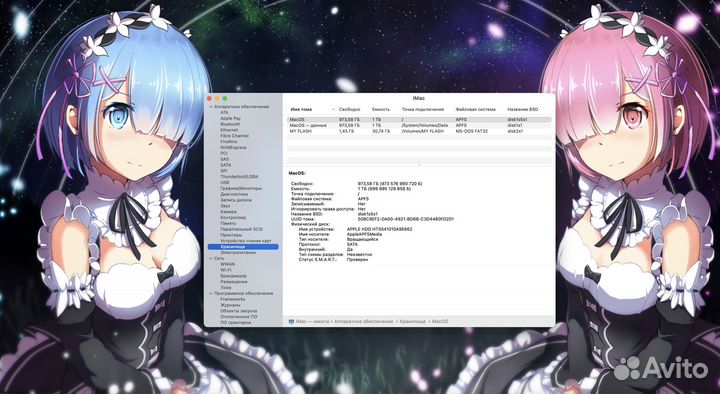This screenshot has width=720, height=394.
Task: Click the disk2s1 BSD name cell
Action: click(x=515, y=131)
